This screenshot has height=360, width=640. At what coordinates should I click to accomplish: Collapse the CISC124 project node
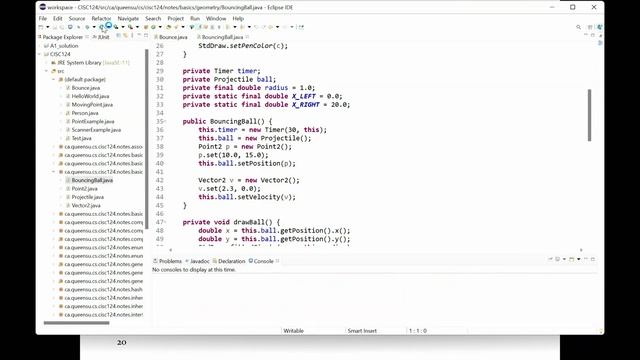[40, 54]
